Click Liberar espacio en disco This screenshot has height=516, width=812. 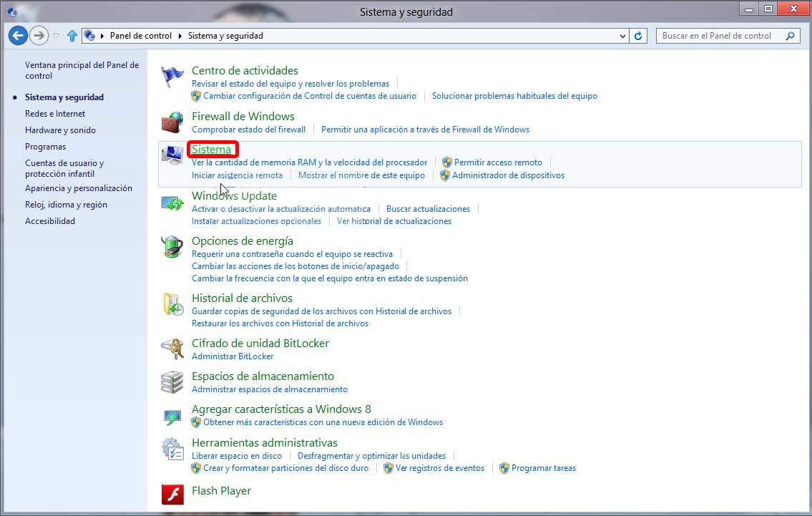click(237, 456)
